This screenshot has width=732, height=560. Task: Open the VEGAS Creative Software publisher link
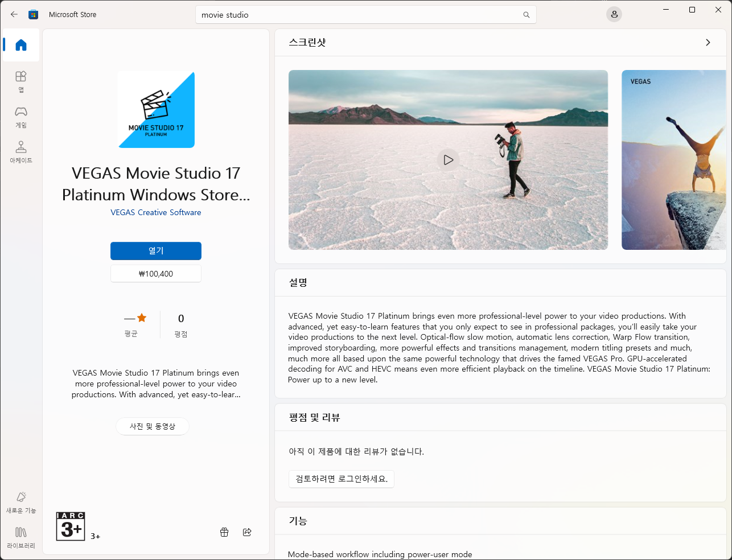coord(156,212)
